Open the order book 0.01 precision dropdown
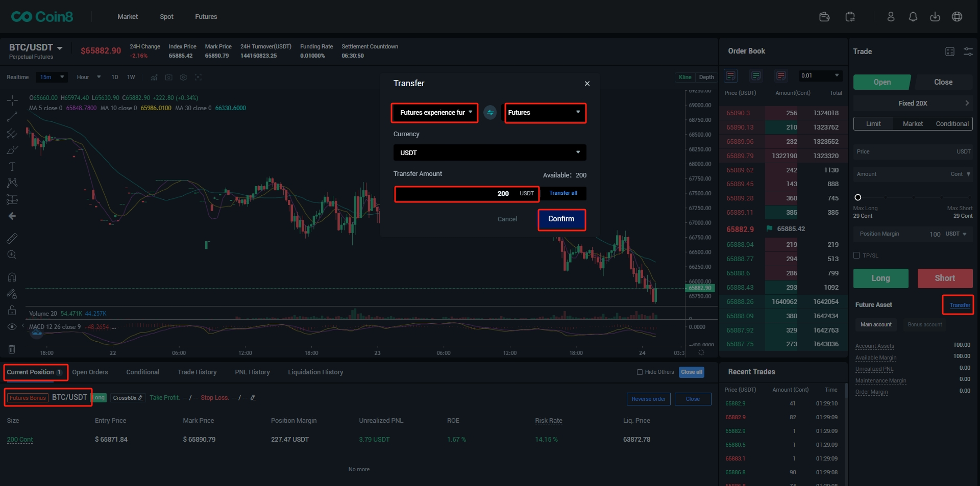 tap(820, 75)
